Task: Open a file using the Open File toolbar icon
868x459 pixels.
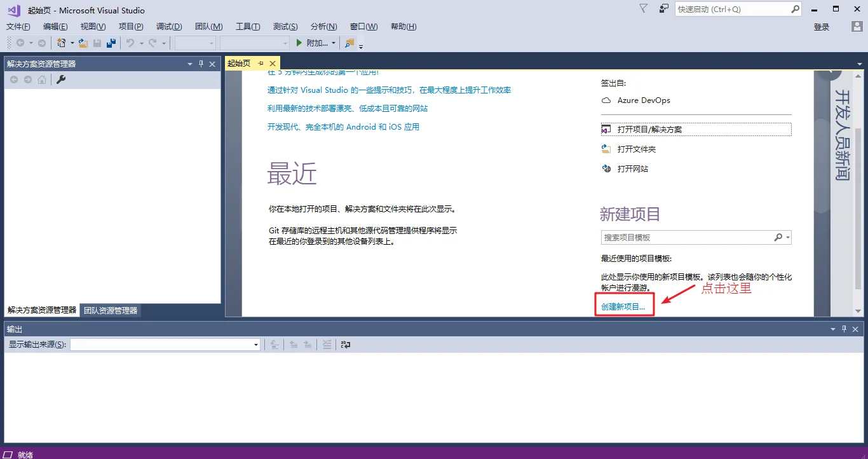Action: (x=83, y=43)
